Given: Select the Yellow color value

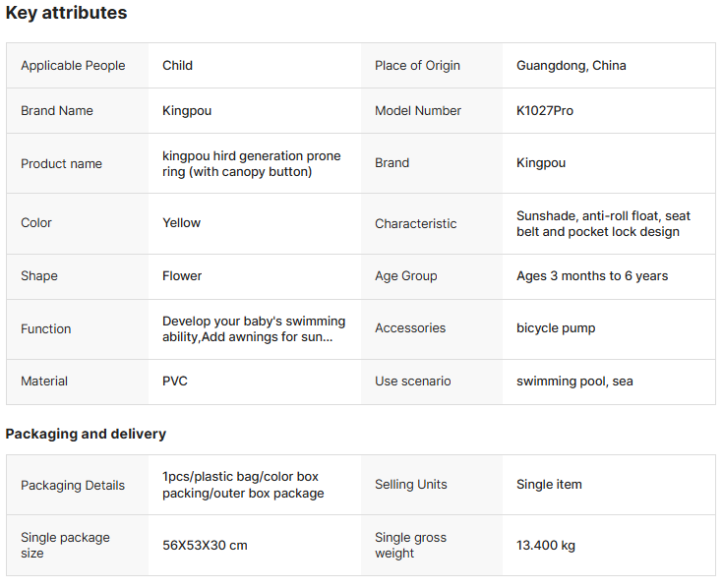Looking at the screenshot, I should point(181,223).
